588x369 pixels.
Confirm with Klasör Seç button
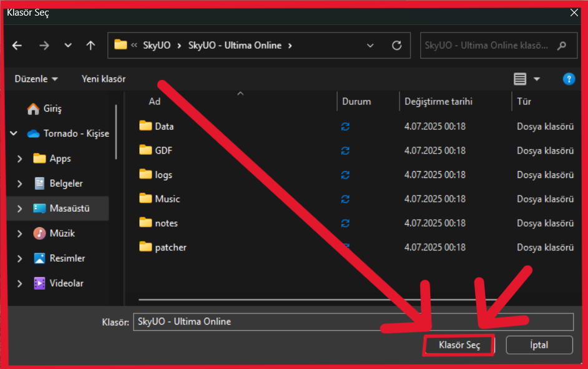coord(459,345)
